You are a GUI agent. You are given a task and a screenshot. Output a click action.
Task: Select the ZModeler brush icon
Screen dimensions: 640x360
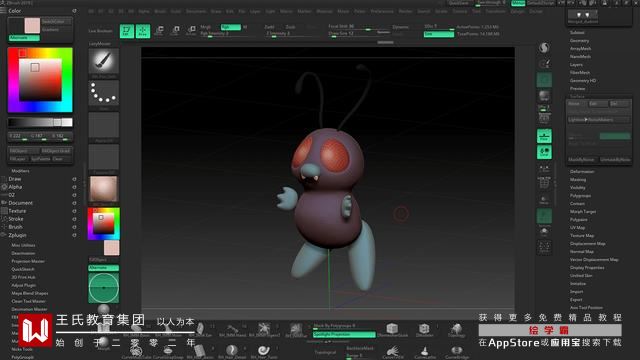(x=424, y=329)
